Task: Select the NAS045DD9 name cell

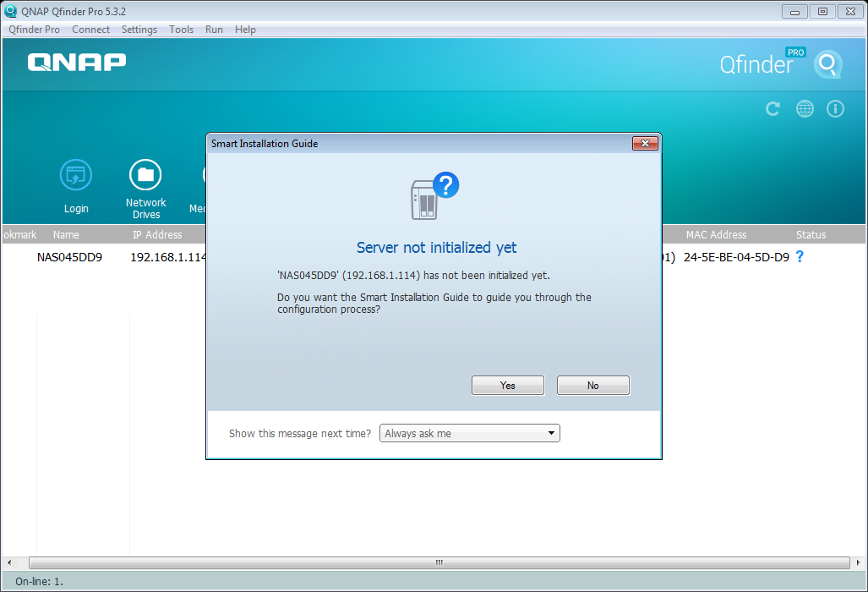Action: coord(70,257)
